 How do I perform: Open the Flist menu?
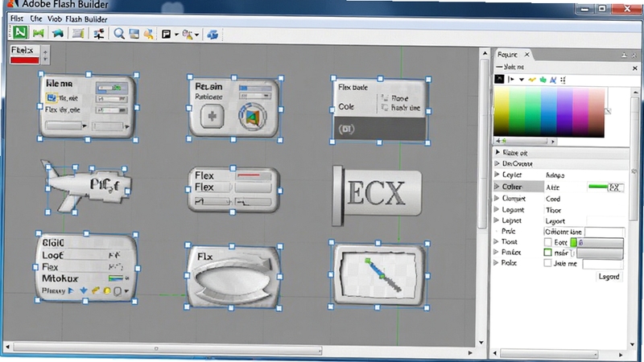[x=16, y=19]
